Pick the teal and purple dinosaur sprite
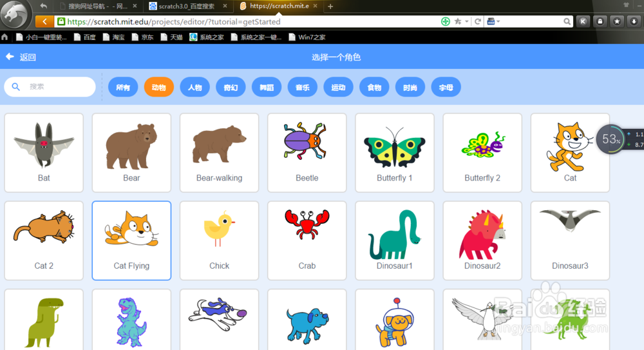644x350 pixels. (131, 320)
